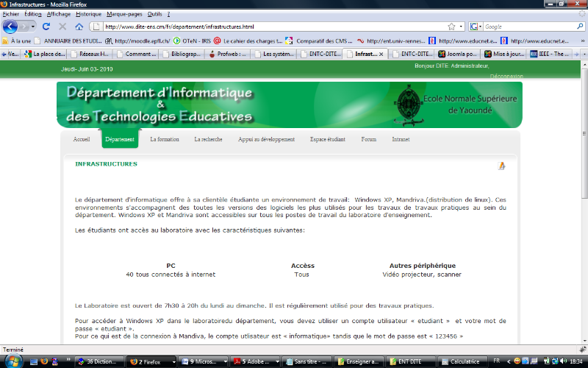
Task: Click the Google search field
Action: (x=529, y=26)
